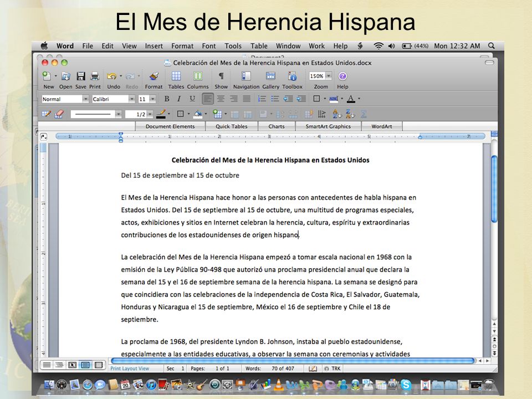The width and height of the screenshot is (532, 399).
Task: Decrease the paragraph indent
Action: click(x=288, y=99)
